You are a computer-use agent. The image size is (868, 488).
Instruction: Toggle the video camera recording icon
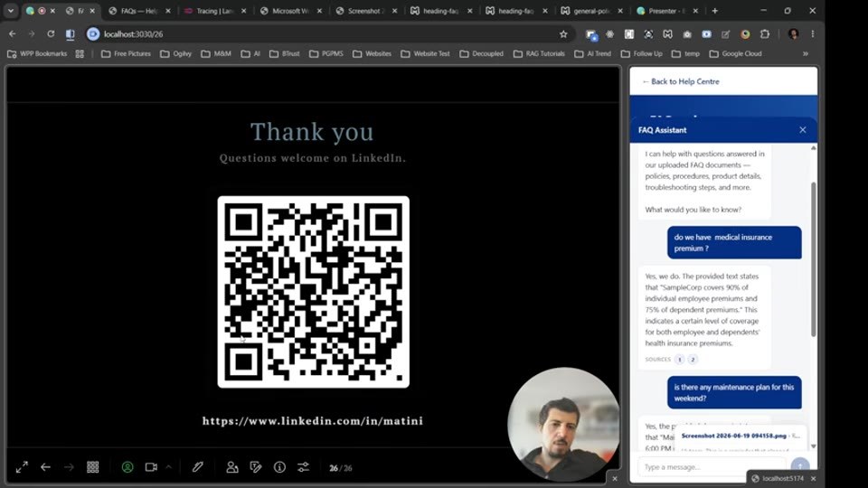point(151,467)
